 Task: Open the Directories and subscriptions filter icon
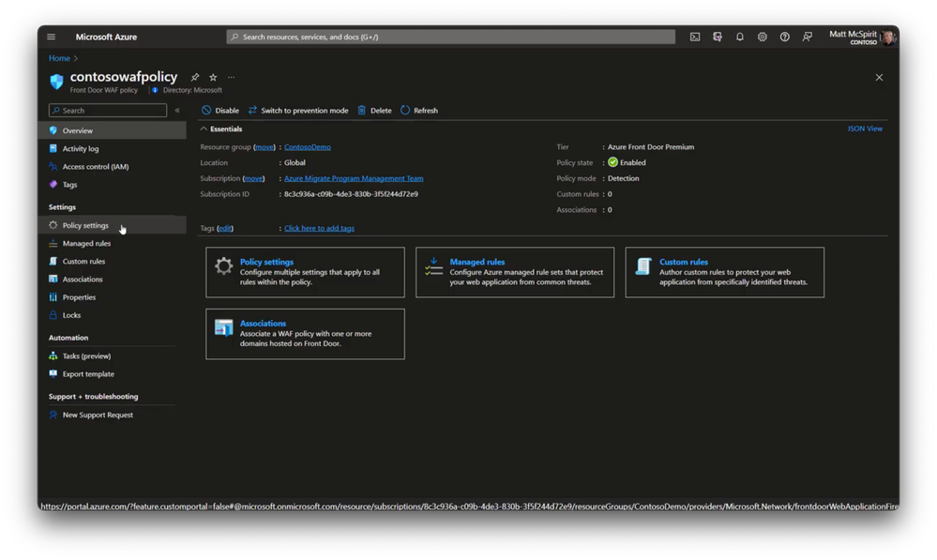(718, 38)
